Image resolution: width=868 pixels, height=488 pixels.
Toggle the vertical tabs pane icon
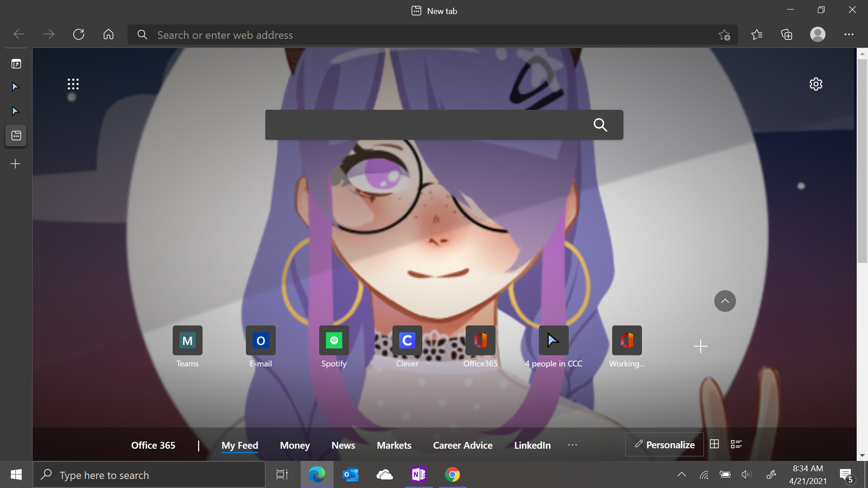coord(16,64)
